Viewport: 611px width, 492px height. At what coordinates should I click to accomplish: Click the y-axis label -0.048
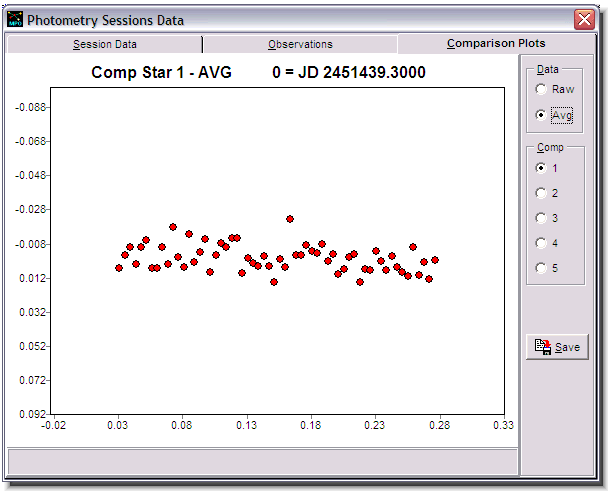tap(31, 175)
